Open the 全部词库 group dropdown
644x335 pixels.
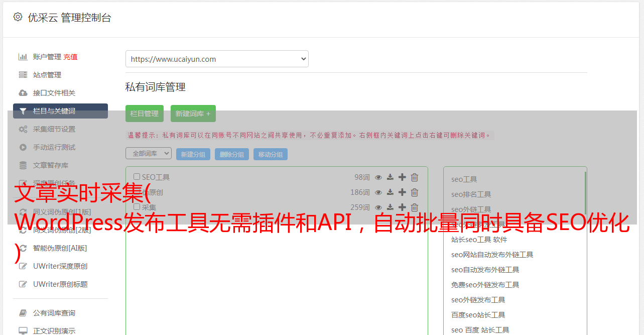click(x=149, y=153)
